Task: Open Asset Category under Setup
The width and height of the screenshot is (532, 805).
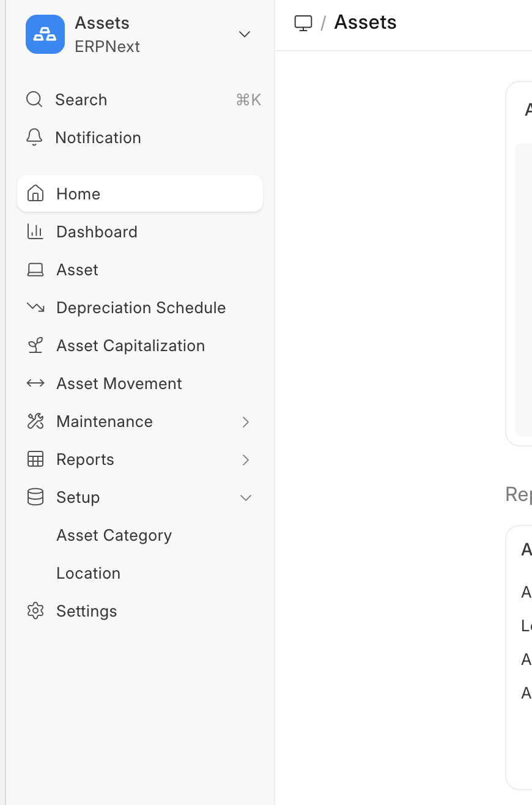Action: (x=114, y=535)
